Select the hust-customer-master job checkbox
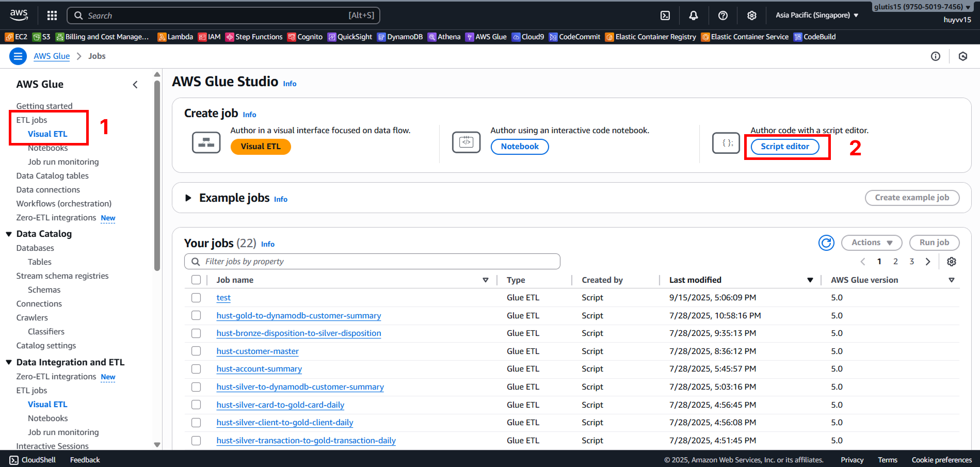 click(x=196, y=351)
